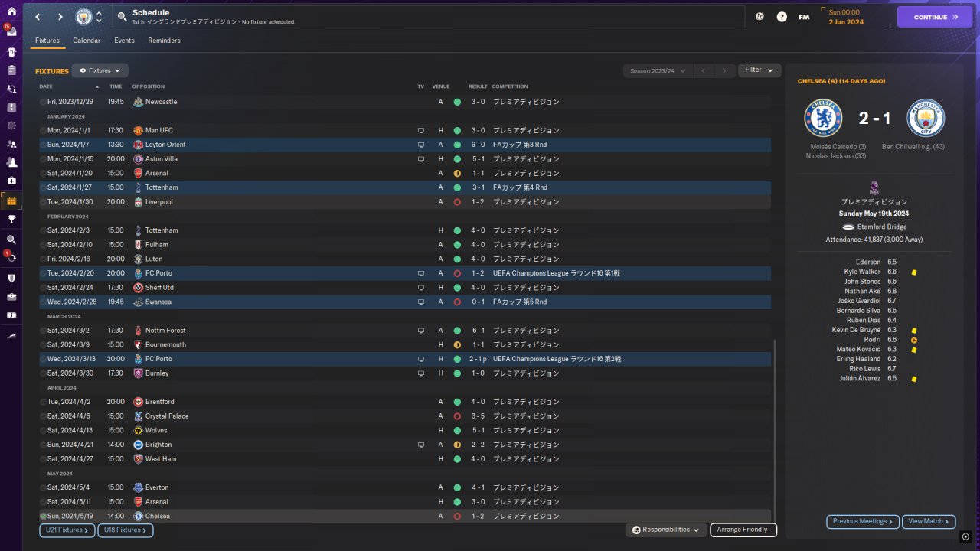The height and width of the screenshot is (551, 980).
Task: Open the Competitions trophy icon
Action: click(x=11, y=220)
